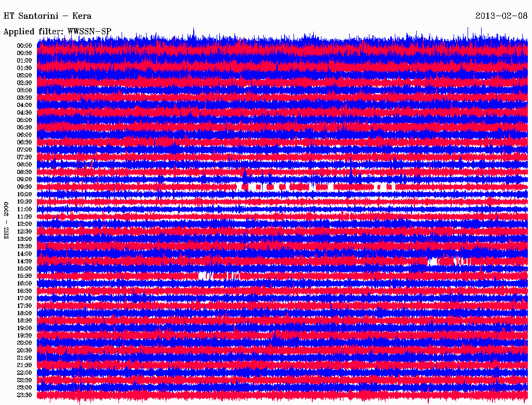532x405 pixels.
Task: Select the 15:00 time label
Action: (24, 268)
